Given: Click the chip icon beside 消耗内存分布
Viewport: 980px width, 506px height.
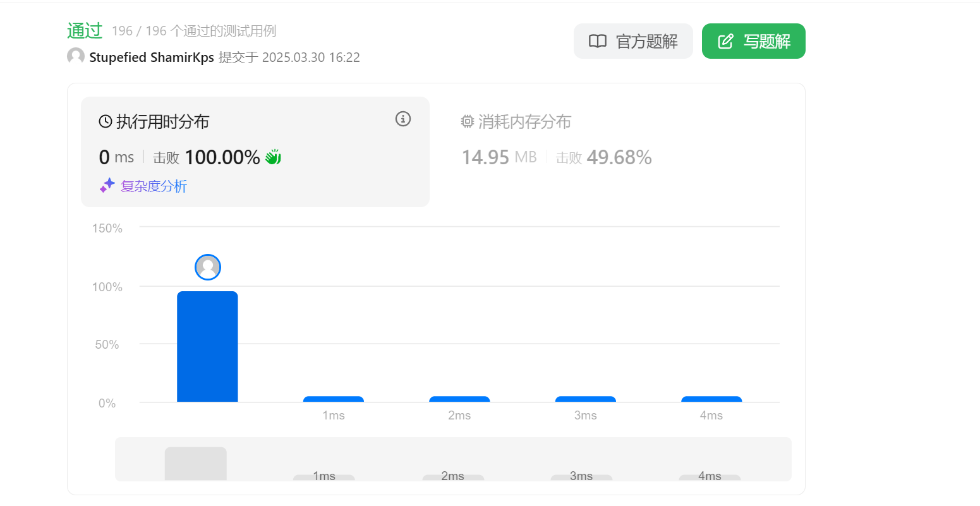Looking at the screenshot, I should tap(468, 121).
